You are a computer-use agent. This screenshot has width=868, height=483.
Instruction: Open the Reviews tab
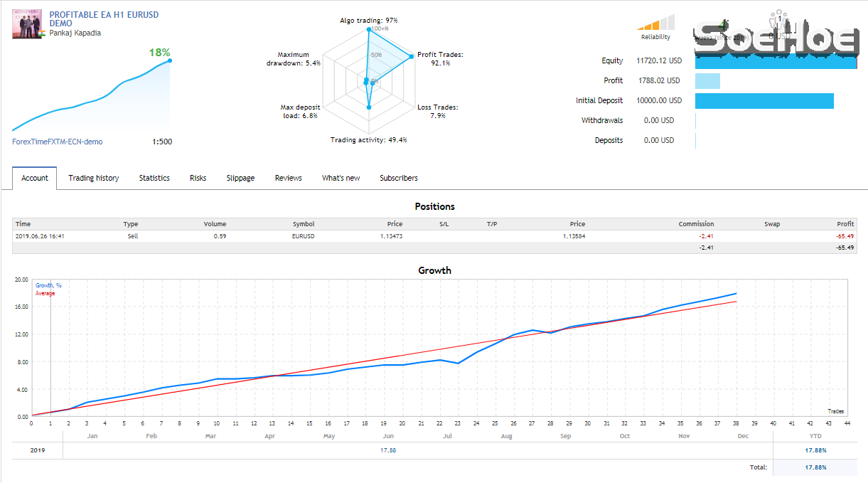[287, 178]
